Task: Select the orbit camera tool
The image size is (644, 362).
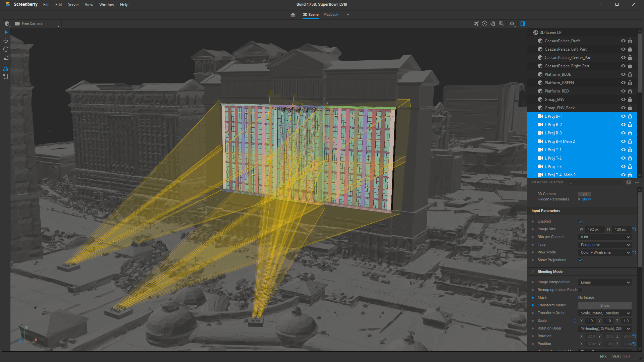Action: [484, 24]
